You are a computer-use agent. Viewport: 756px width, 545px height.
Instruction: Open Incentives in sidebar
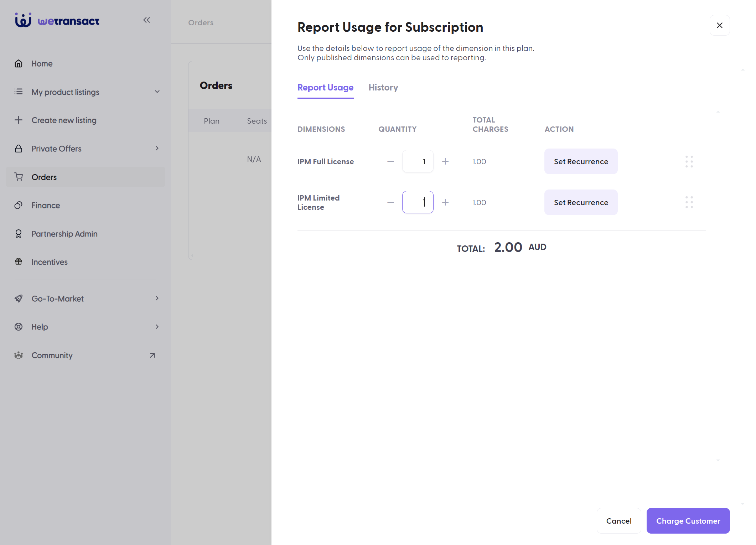tap(86, 262)
